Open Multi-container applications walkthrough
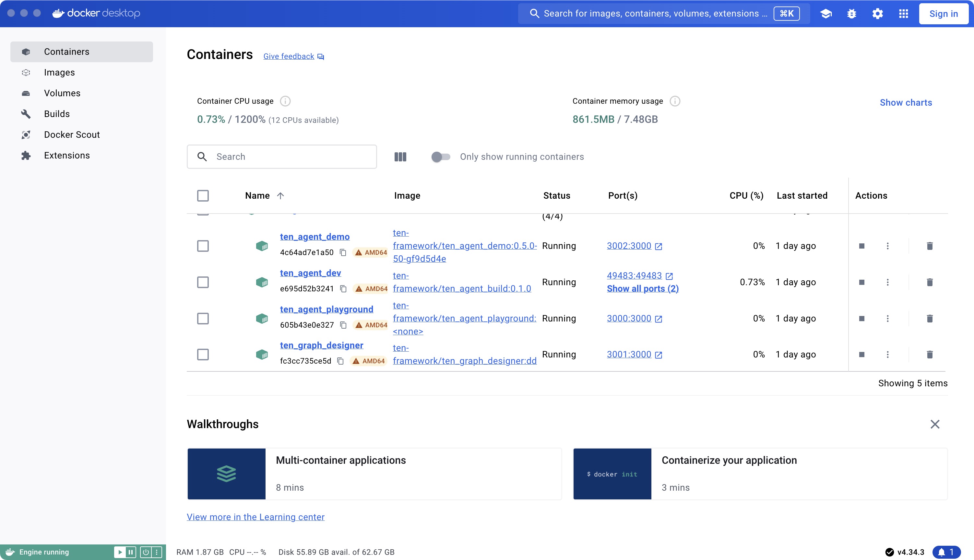This screenshot has width=974, height=560. [x=374, y=474]
